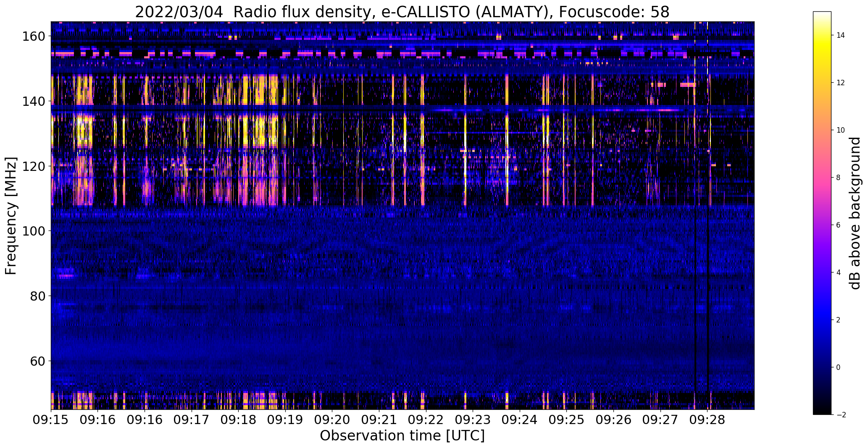868x448 pixels.
Task: Click the colorbar tick value −2
Action: [x=840, y=415]
